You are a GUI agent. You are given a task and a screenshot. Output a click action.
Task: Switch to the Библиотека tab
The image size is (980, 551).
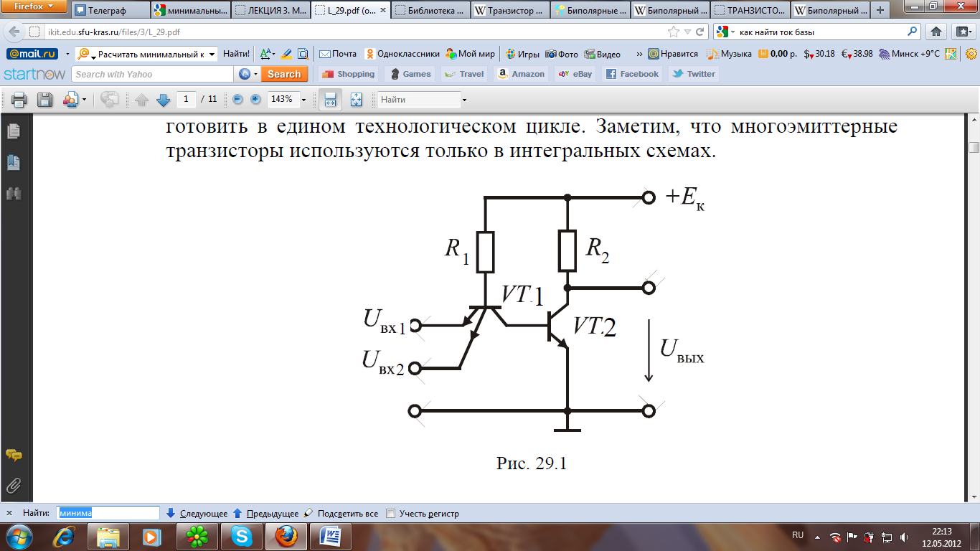pyautogui.click(x=430, y=11)
